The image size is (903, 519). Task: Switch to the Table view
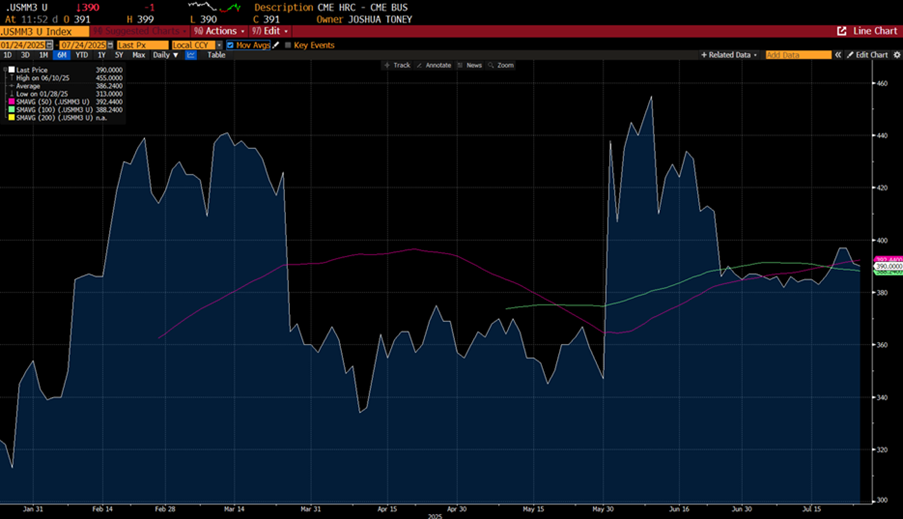215,55
